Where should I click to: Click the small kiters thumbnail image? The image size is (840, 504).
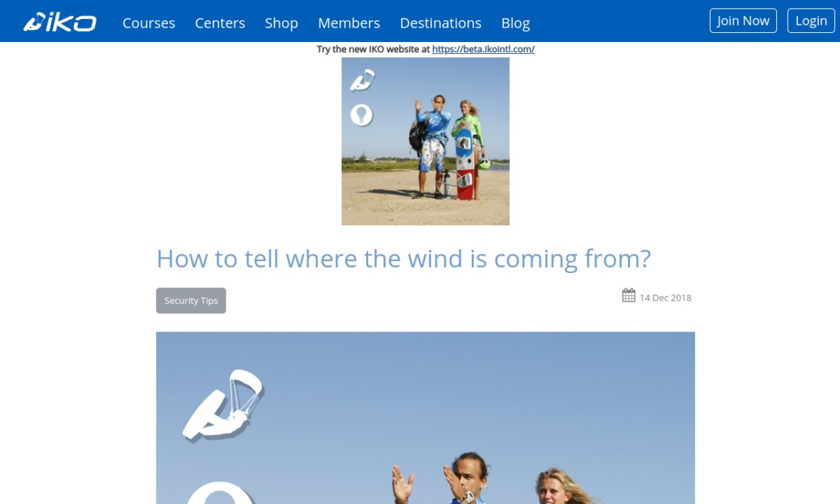click(x=425, y=141)
